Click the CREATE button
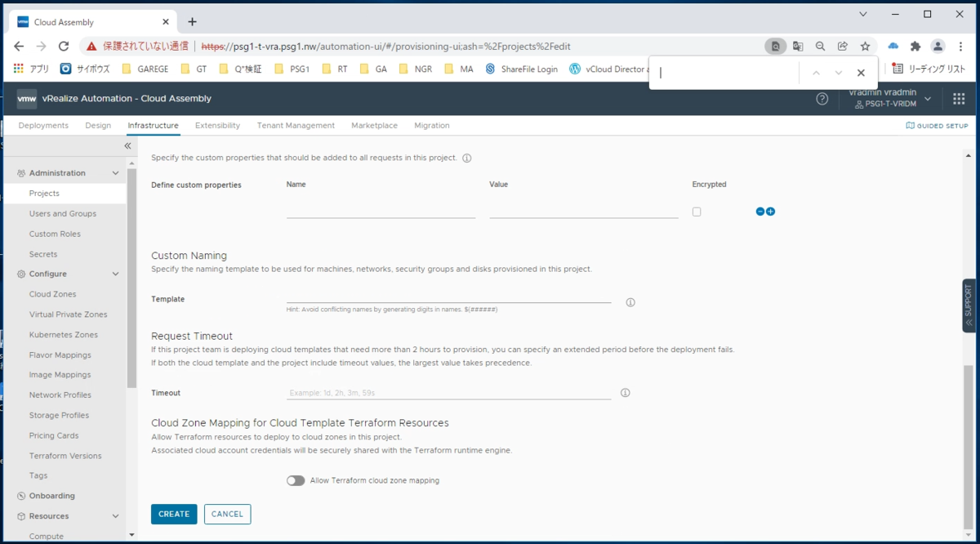 (174, 514)
